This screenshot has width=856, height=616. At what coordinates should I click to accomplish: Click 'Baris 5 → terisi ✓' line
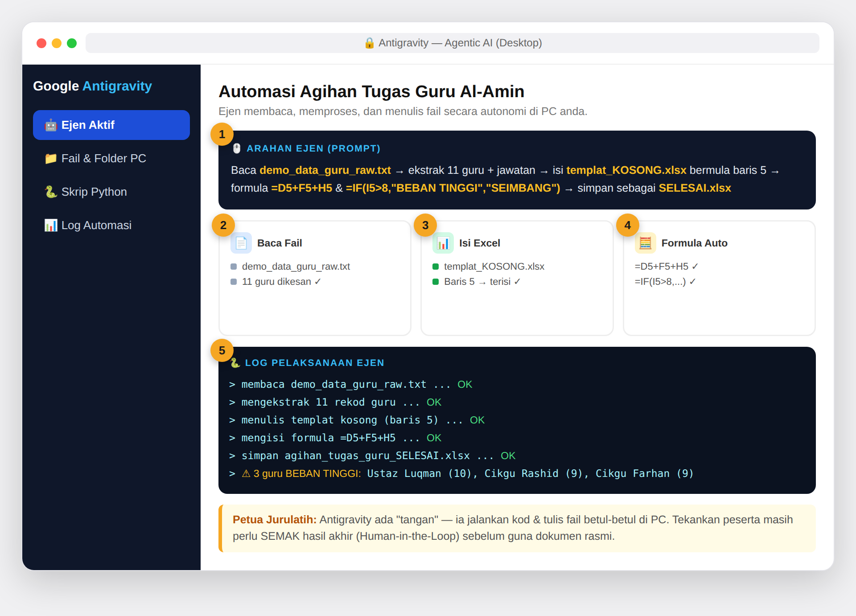coord(482,282)
